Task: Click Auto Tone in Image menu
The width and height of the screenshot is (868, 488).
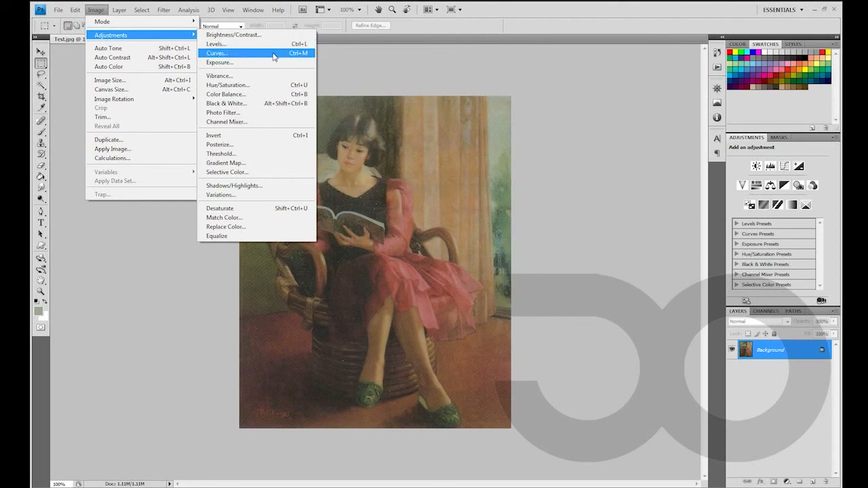Action: pos(142,49)
